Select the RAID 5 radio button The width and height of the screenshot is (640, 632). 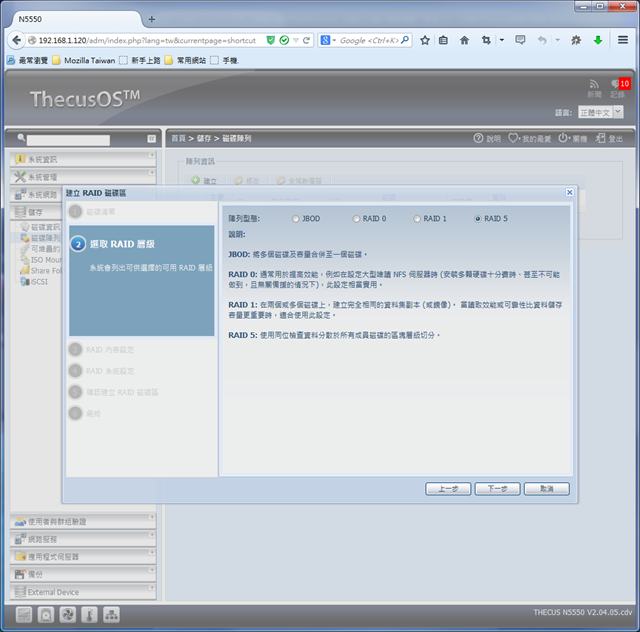click(478, 219)
